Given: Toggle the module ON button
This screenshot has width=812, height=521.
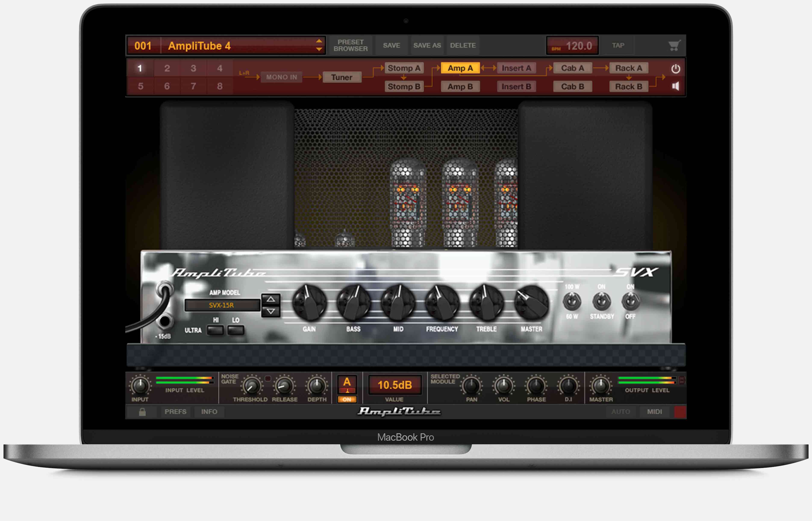Looking at the screenshot, I should tap(347, 400).
